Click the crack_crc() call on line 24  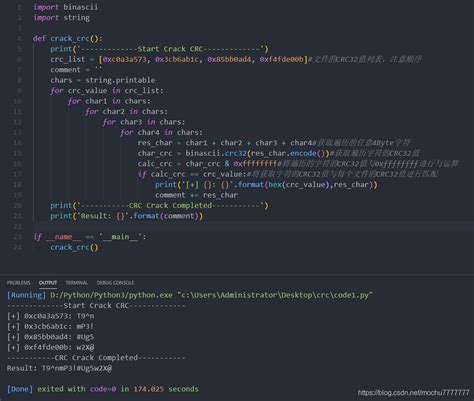pyautogui.click(x=74, y=247)
